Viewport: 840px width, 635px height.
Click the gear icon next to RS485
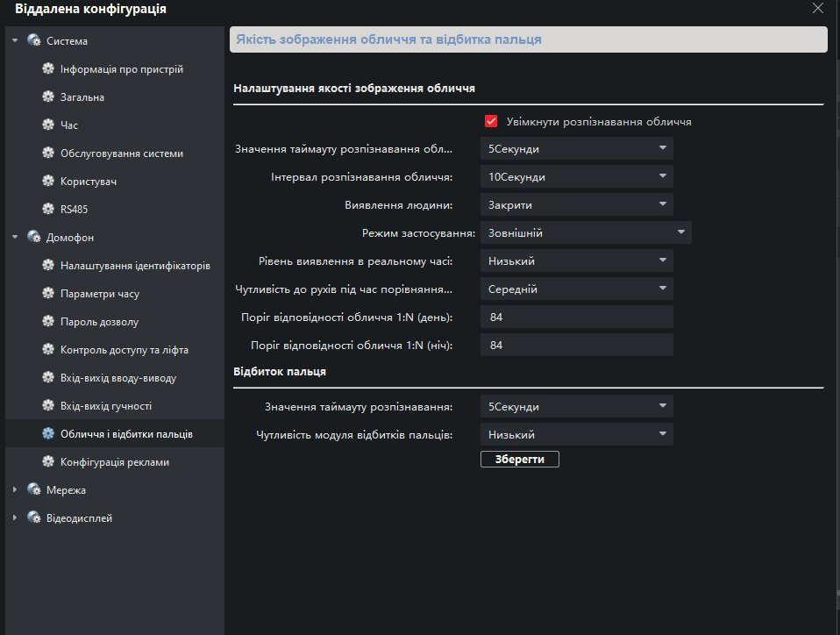(x=48, y=210)
